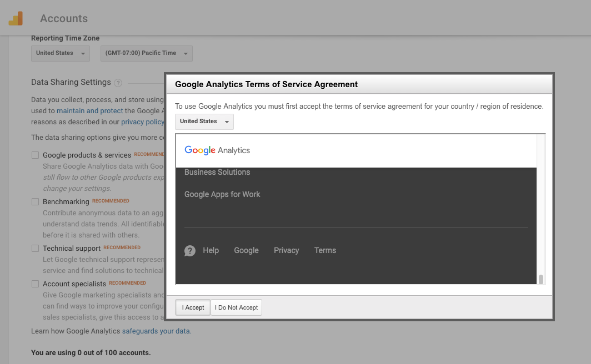The height and width of the screenshot is (364, 591).
Task: Expand the Pacific Time zone dropdown
Action: [147, 53]
